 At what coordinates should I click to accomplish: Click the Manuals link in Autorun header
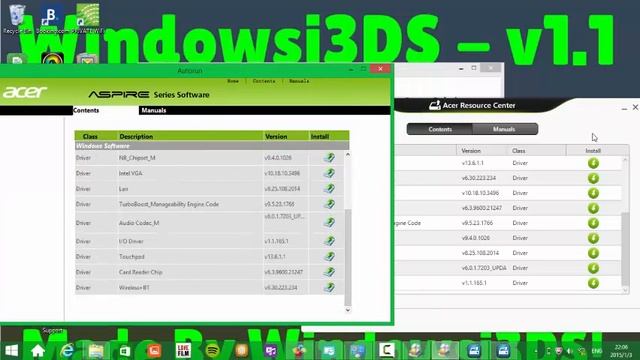tap(299, 81)
